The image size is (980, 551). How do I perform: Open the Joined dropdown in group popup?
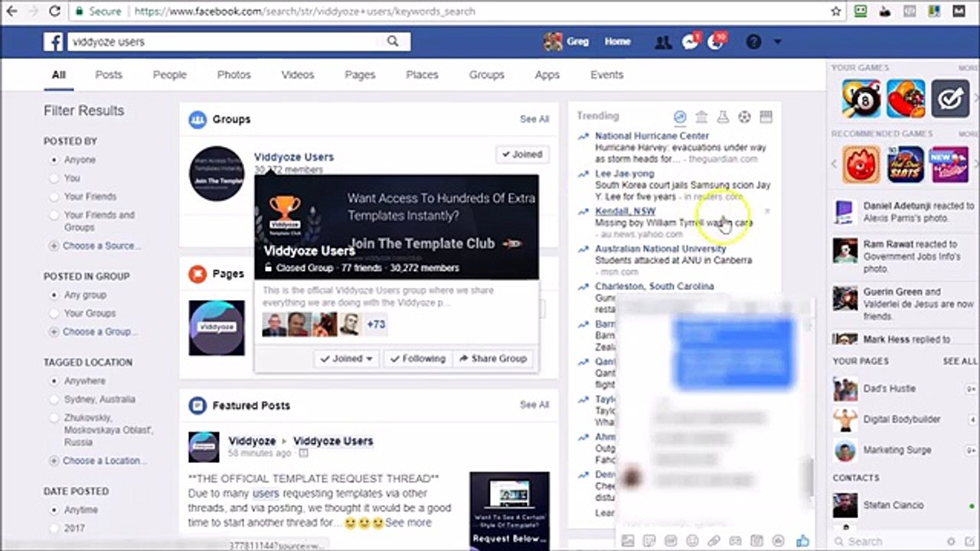(346, 358)
